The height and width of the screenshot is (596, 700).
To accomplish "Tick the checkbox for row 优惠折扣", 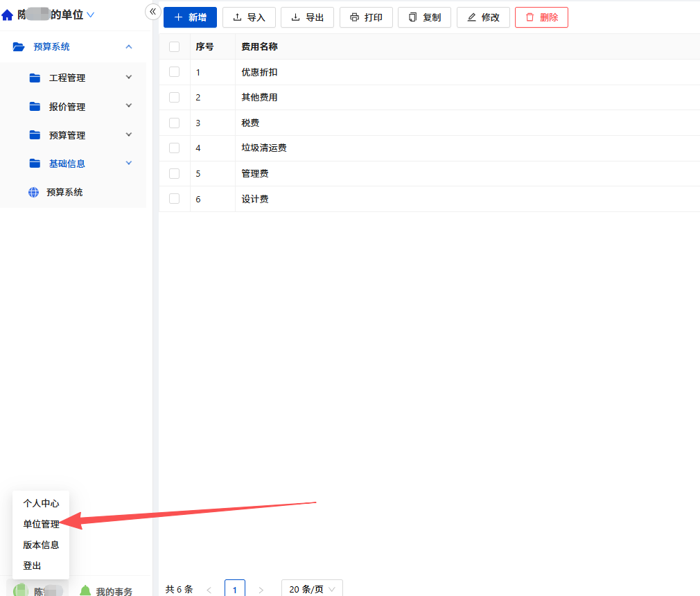I will coord(175,72).
